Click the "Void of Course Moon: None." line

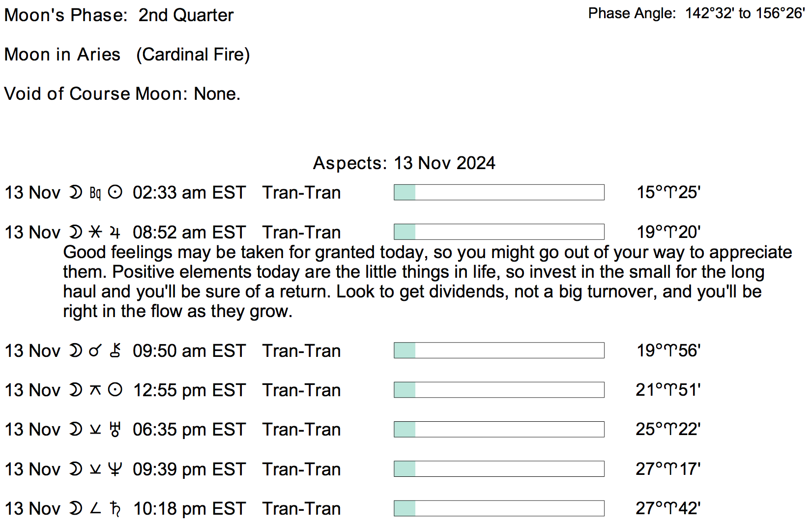(122, 93)
